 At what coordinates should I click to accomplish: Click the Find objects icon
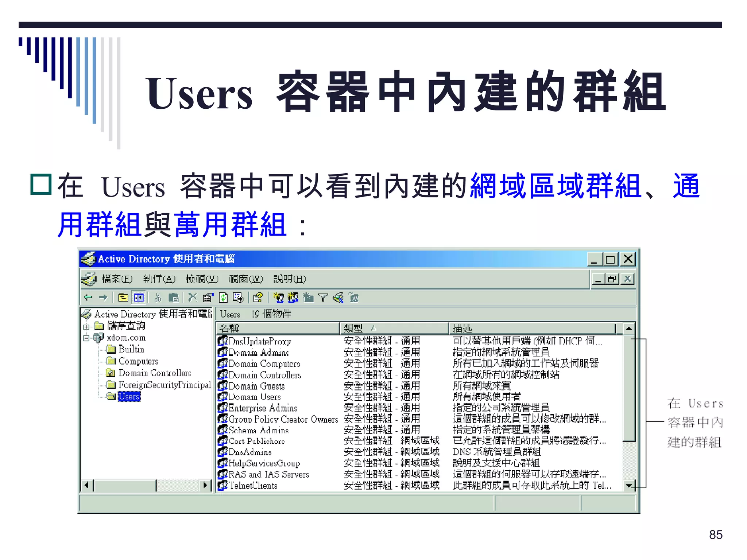click(338, 297)
